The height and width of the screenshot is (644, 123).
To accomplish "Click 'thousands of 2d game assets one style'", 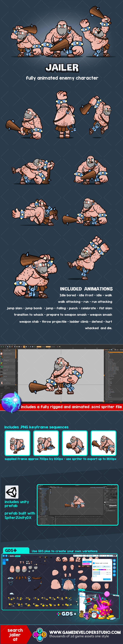I will point(79,636).
